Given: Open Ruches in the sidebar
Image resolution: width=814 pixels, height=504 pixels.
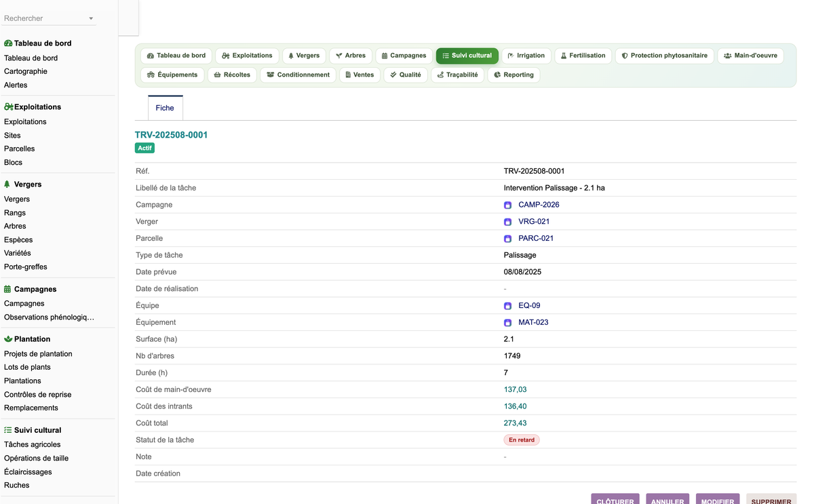Looking at the screenshot, I should tap(17, 485).
